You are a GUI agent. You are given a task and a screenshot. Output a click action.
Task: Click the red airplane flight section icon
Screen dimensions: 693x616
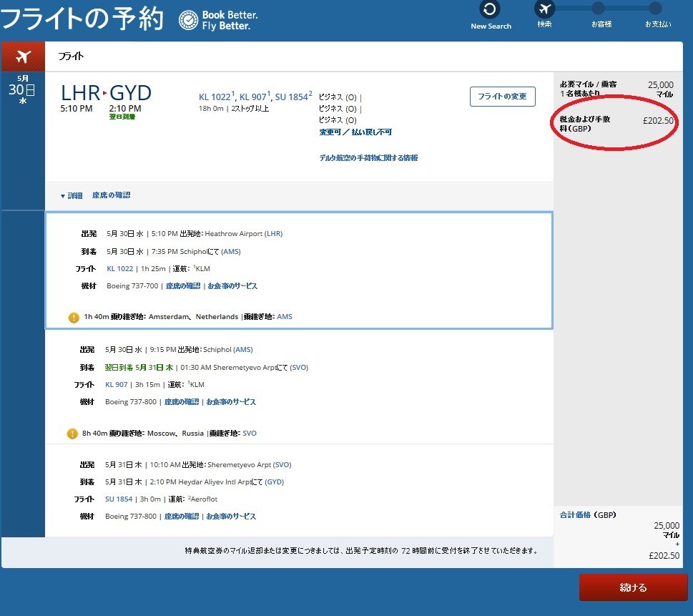tap(23, 57)
